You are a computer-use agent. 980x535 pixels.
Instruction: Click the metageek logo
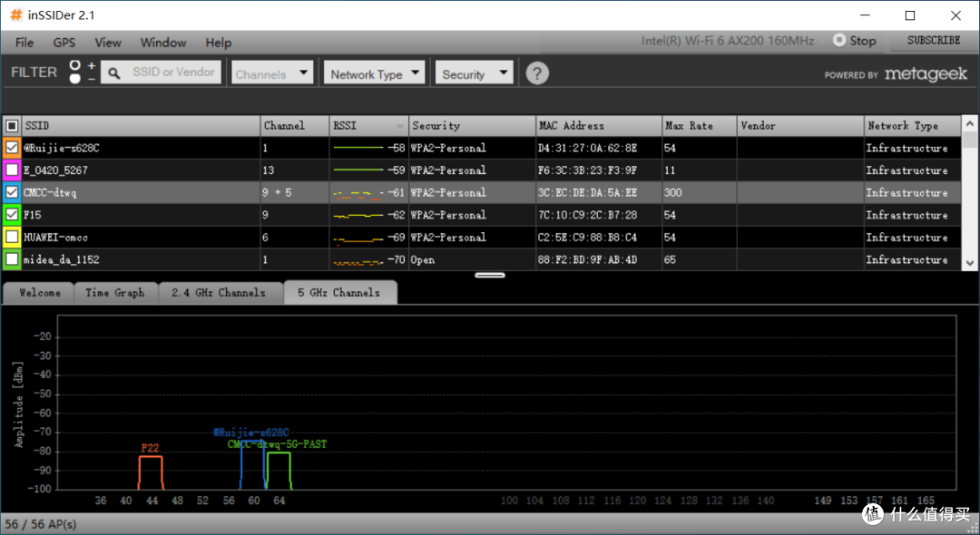[x=926, y=74]
